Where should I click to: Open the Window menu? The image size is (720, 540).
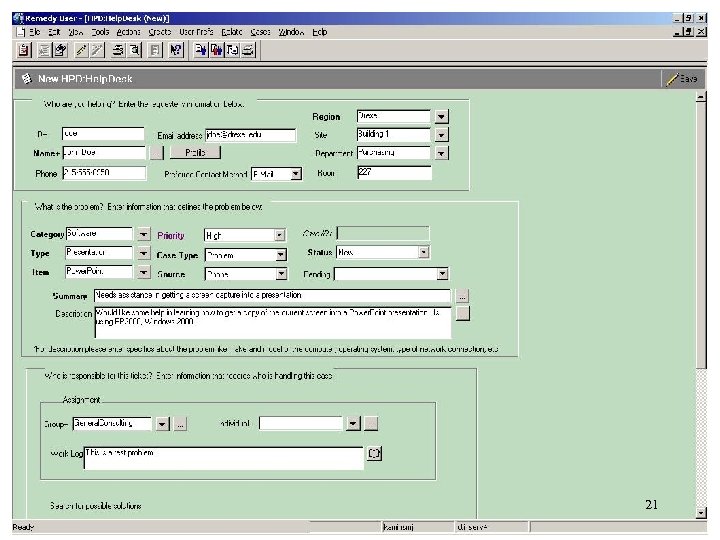(x=291, y=32)
